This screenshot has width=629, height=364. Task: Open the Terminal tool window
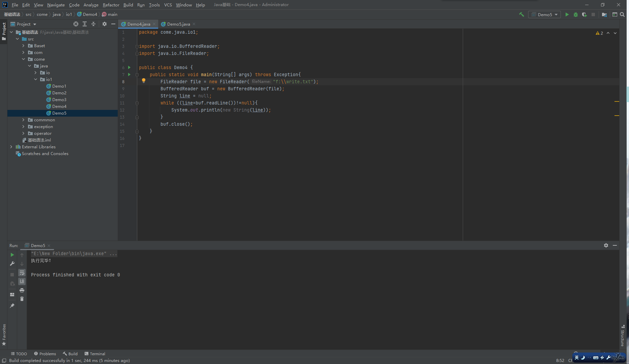(x=95, y=354)
